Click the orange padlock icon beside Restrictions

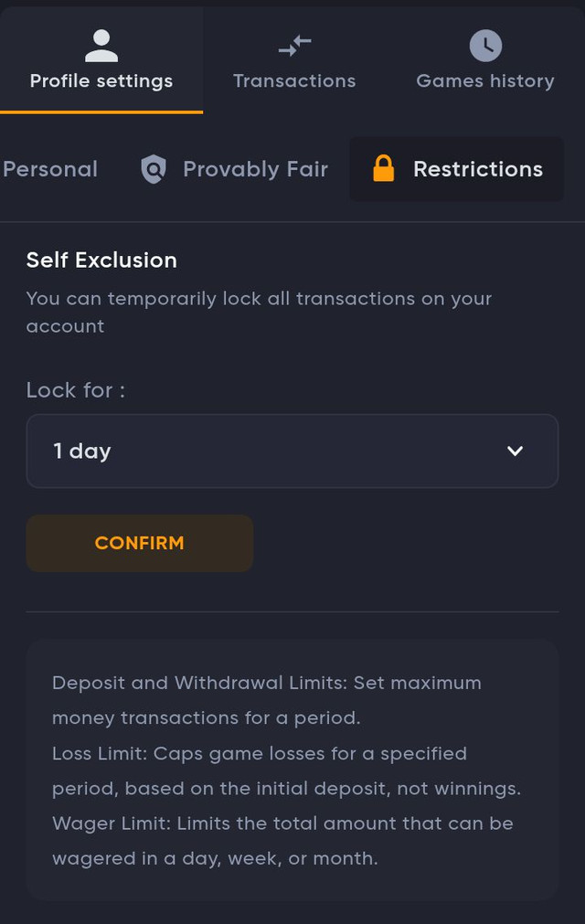384,168
